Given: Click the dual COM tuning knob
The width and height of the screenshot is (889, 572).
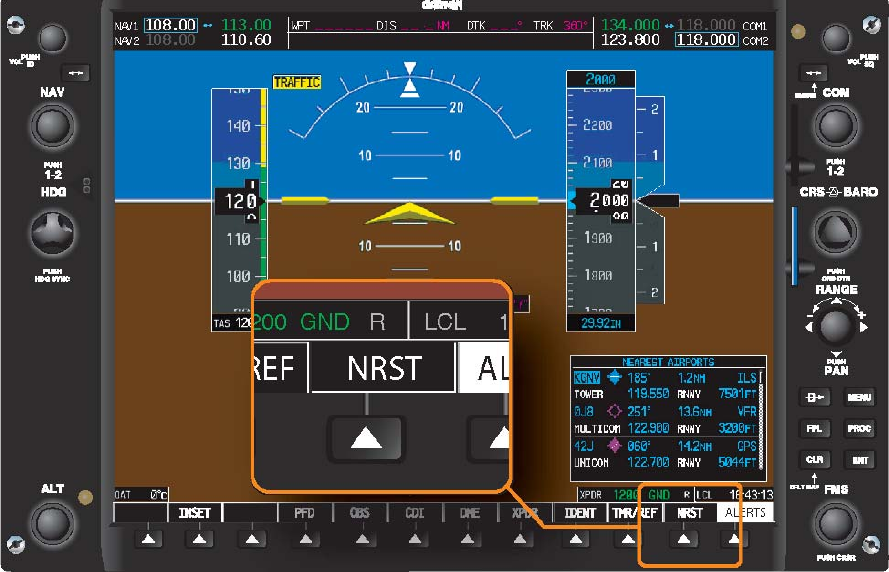Looking at the screenshot, I should click(836, 126).
